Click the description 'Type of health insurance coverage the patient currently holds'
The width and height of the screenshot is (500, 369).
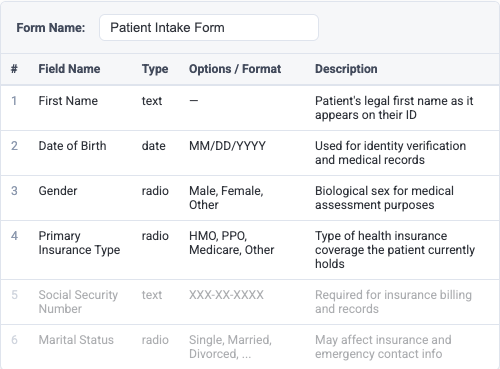(x=395, y=250)
